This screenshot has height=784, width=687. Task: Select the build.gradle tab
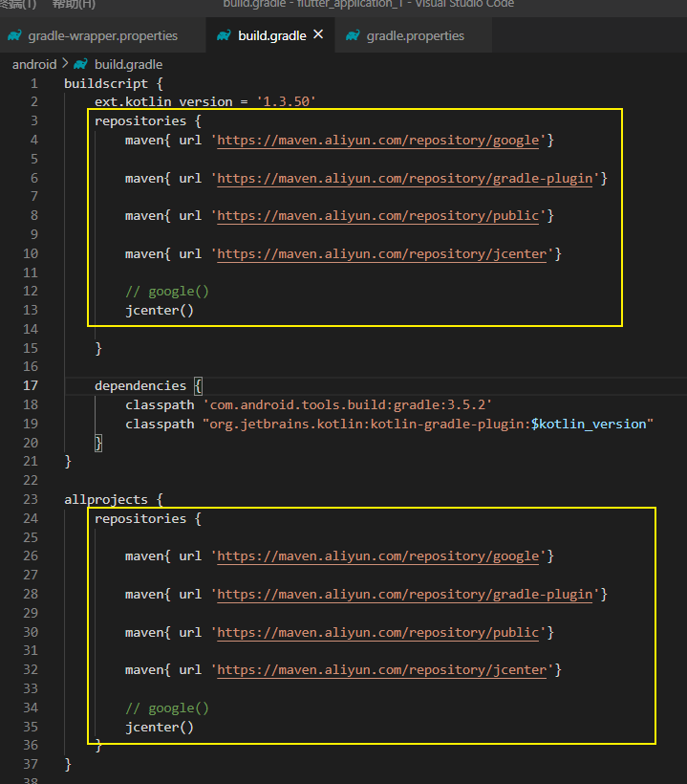point(271,35)
